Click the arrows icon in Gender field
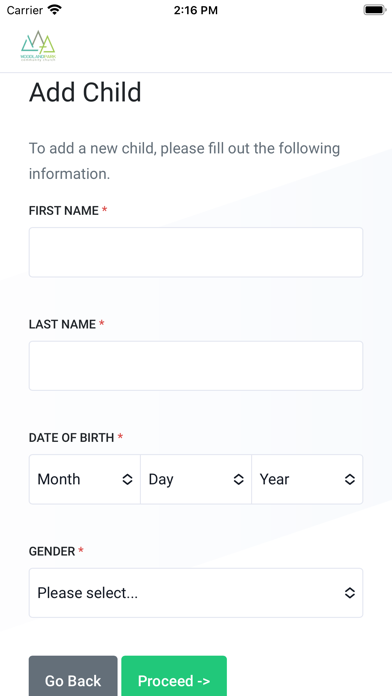392x696 pixels. tap(350, 593)
